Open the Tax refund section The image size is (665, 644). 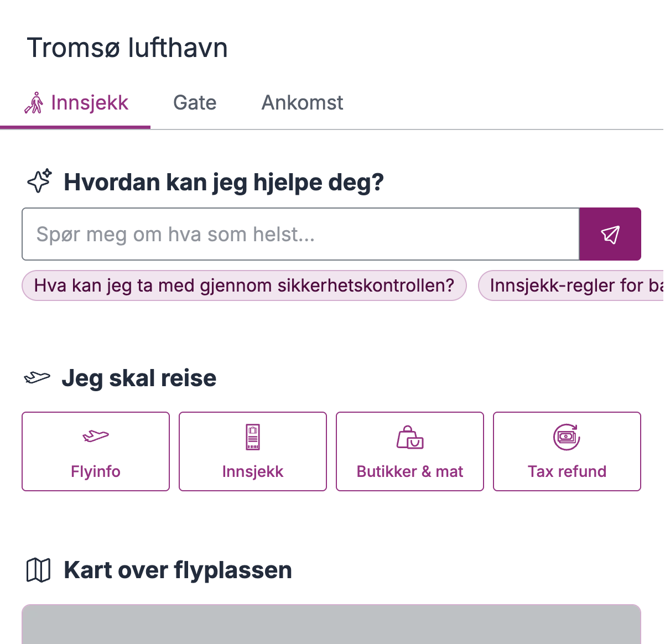[x=567, y=451]
